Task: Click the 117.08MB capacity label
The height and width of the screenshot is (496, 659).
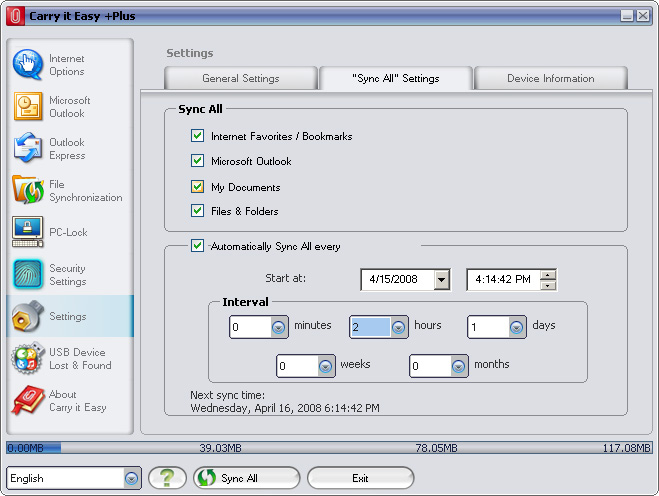Action: [626, 448]
